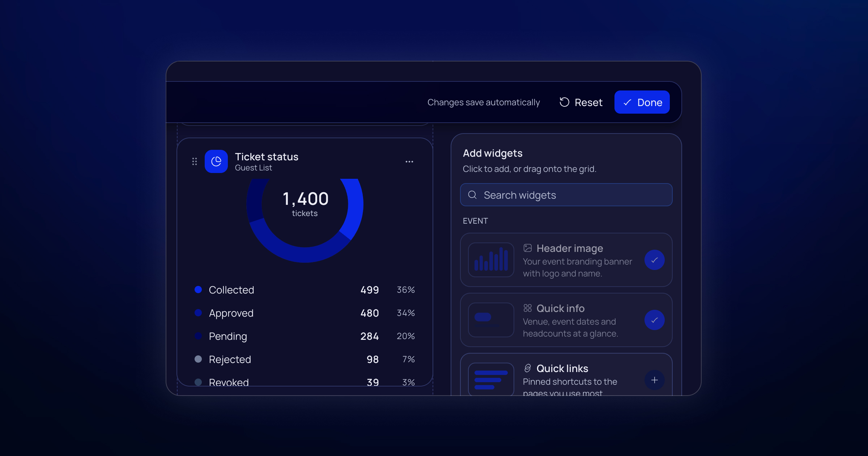
Task: Open the Ticket status more options menu
Action: pos(409,162)
